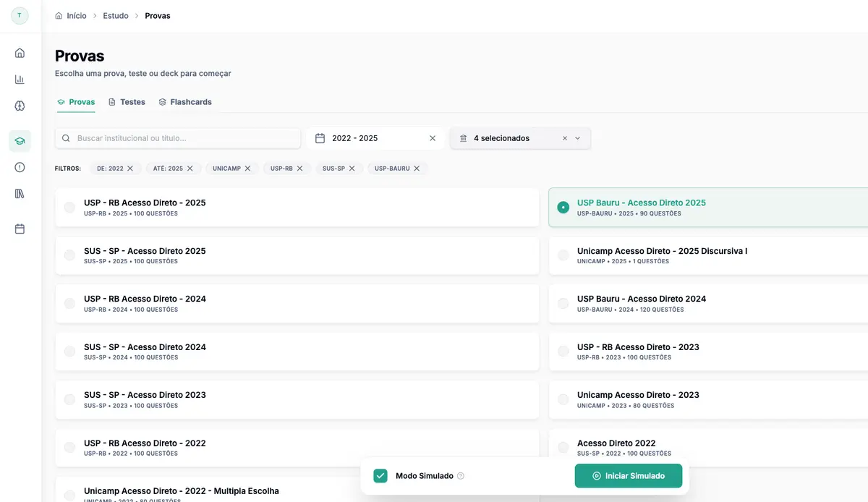
Task: Toggle the Modo Simulado checkbox
Action: click(380, 476)
